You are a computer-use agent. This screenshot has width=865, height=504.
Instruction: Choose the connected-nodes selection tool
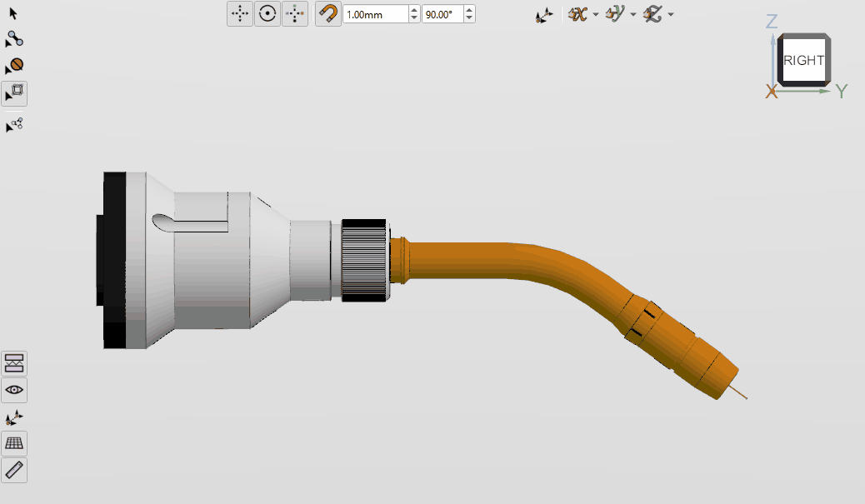click(x=14, y=40)
